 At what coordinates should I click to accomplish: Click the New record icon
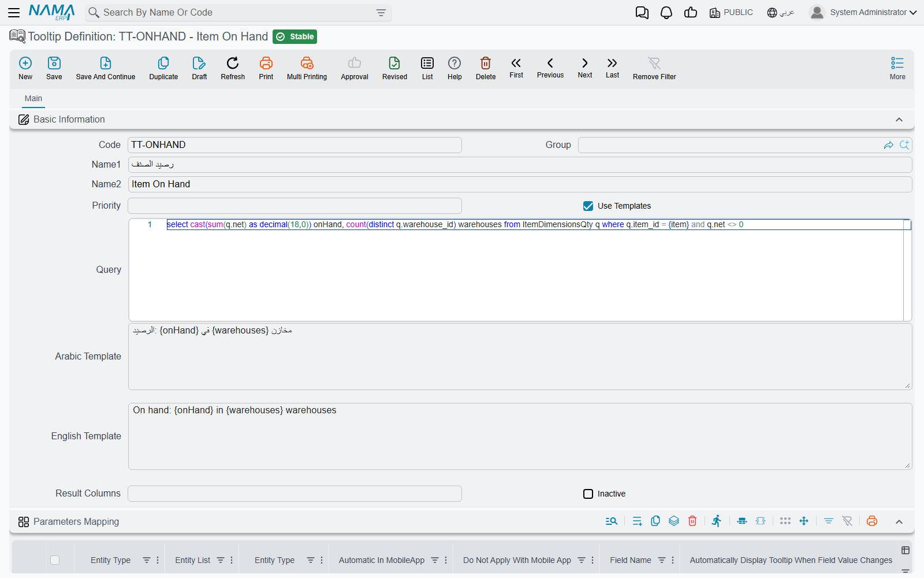pos(25,63)
